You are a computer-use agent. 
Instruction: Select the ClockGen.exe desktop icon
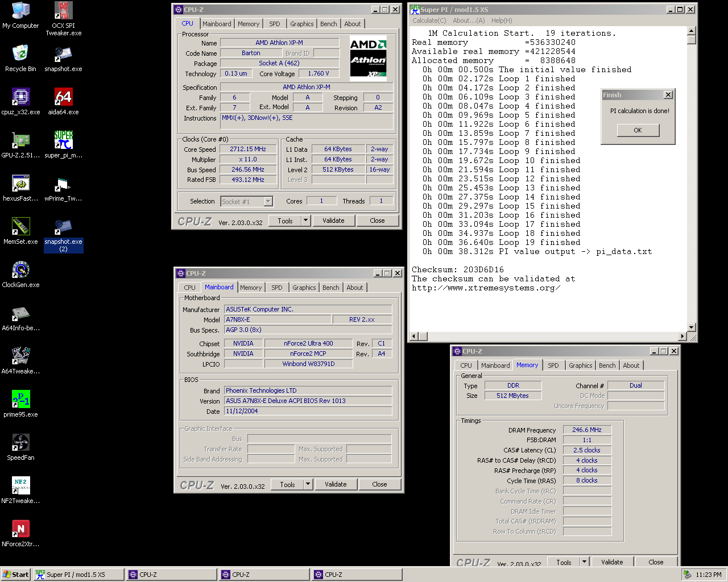pos(20,271)
